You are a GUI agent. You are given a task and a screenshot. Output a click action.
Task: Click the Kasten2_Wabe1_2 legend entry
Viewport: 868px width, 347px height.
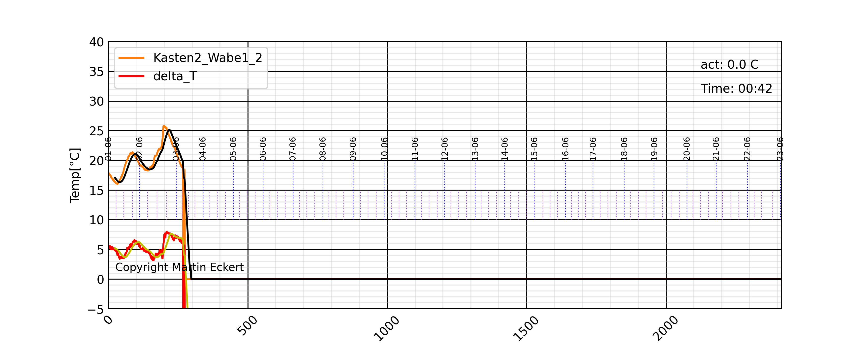pos(207,58)
